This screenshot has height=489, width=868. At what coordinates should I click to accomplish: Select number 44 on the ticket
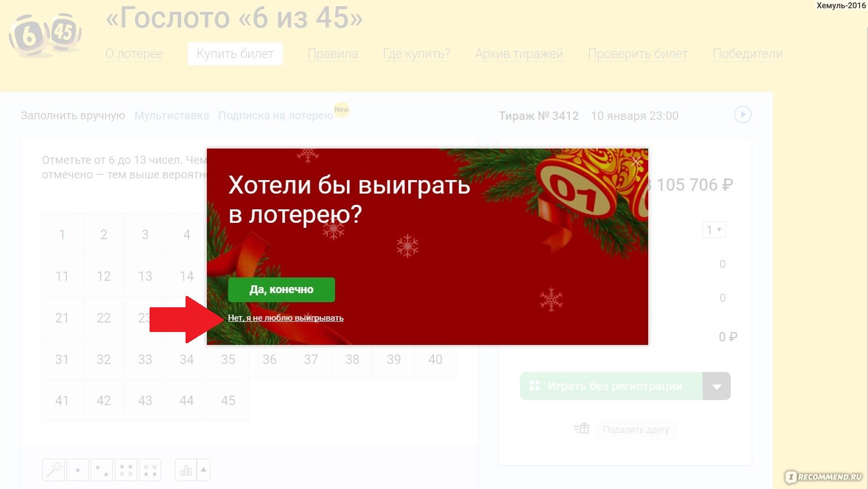pyautogui.click(x=187, y=401)
